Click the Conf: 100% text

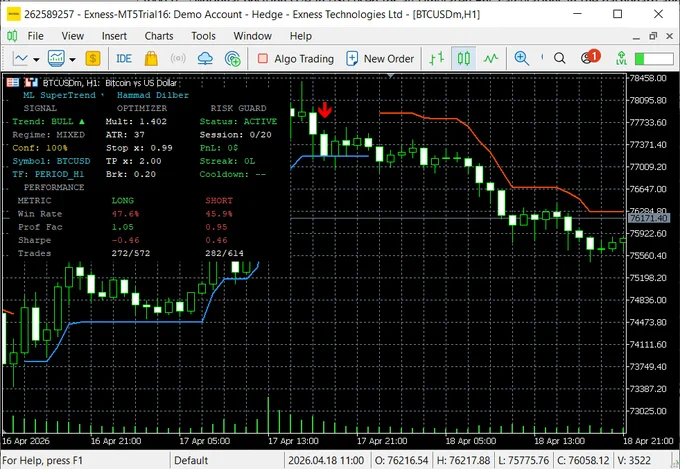[40, 148]
